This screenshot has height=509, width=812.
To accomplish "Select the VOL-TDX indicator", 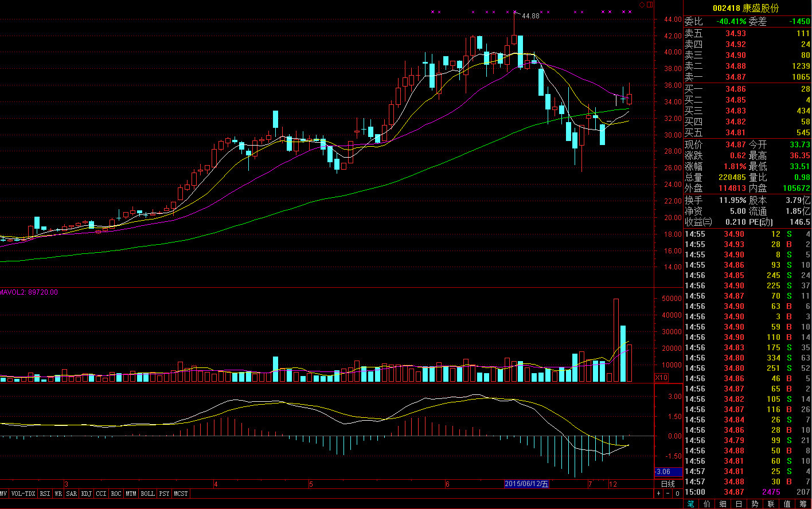I will click(x=24, y=494).
